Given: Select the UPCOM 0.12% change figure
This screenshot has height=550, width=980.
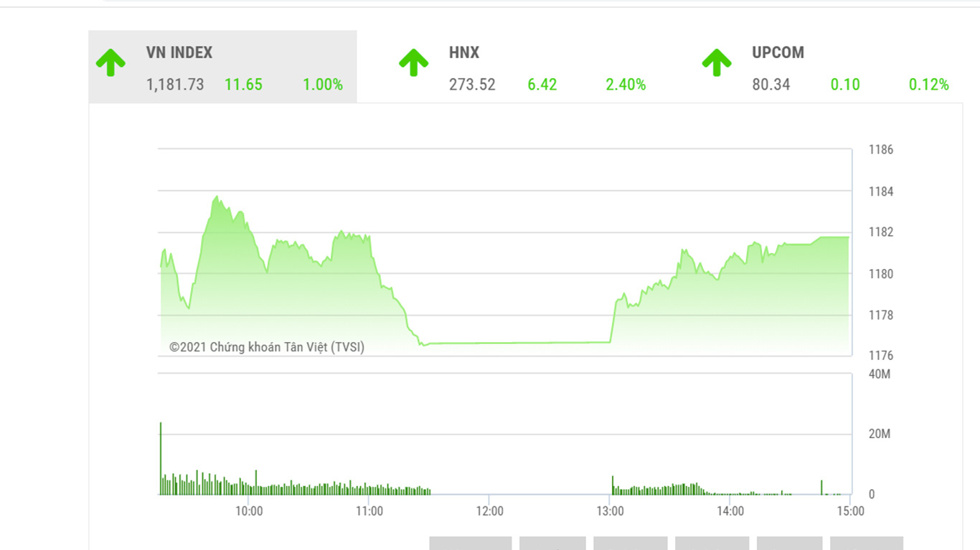Looking at the screenshot, I should (928, 85).
